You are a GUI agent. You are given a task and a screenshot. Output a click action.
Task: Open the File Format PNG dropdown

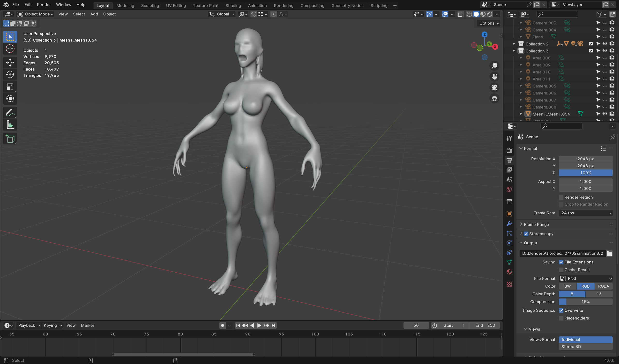(x=586, y=278)
